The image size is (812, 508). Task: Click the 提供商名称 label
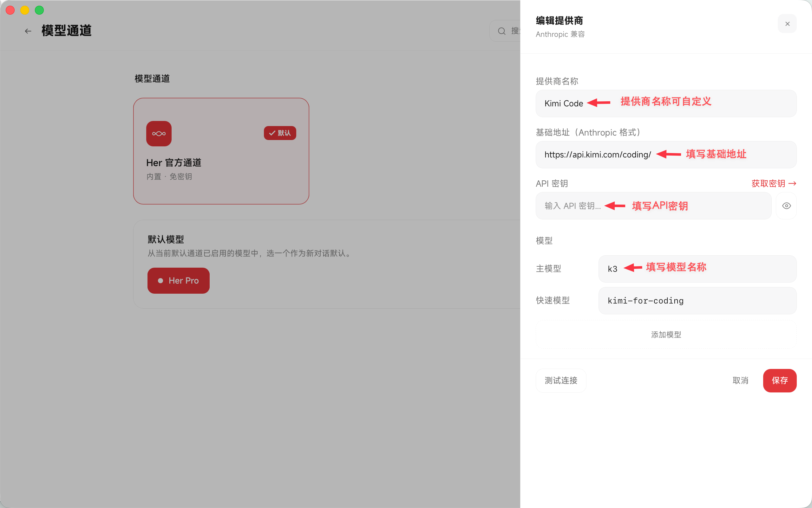tap(557, 81)
